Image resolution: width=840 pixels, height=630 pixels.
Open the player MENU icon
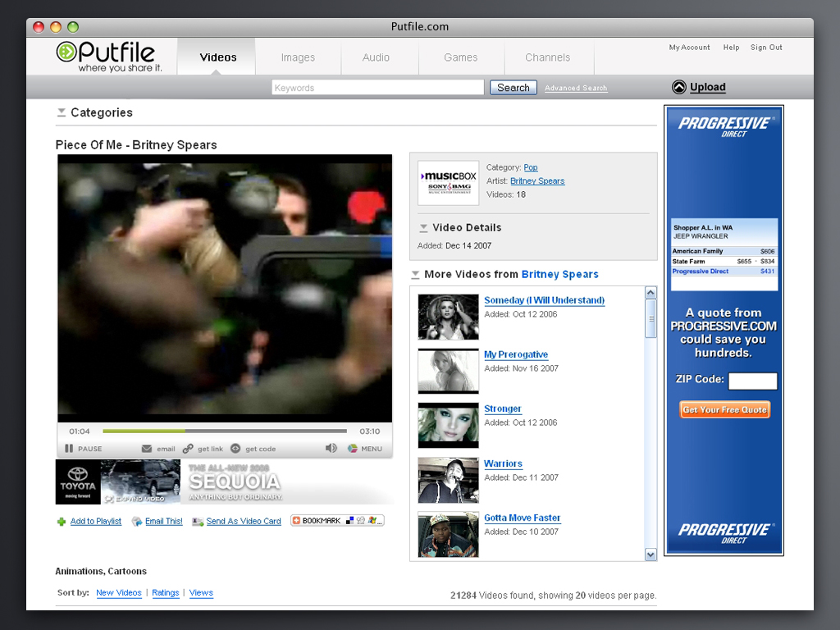pos(353,449)
